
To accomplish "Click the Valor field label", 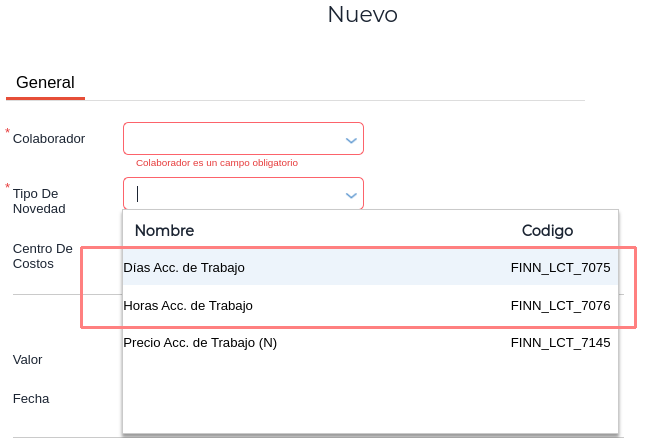I will tap(28, 360).
